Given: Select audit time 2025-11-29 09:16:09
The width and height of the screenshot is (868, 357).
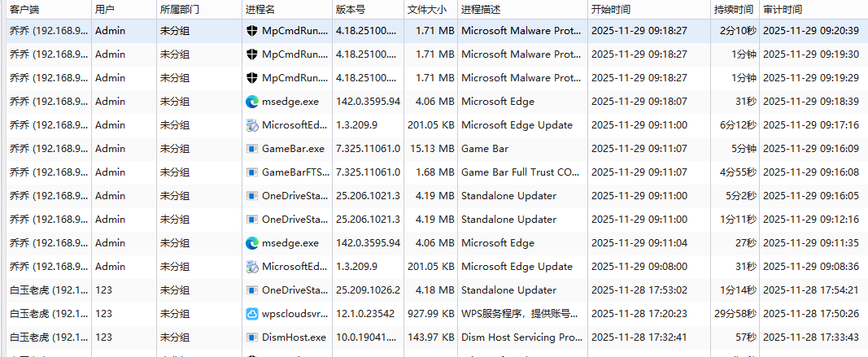Looking at the screenshot, I should tap(811, 149).
